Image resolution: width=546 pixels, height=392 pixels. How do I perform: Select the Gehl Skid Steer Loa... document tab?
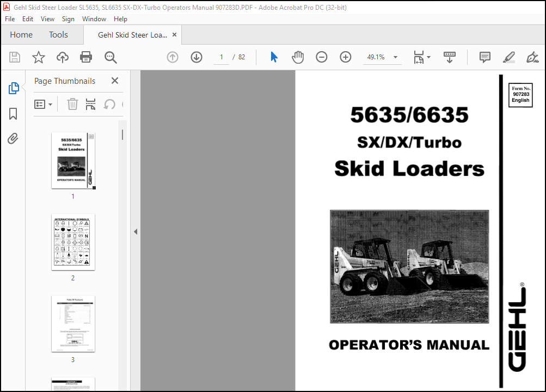[x=132, y=35]
